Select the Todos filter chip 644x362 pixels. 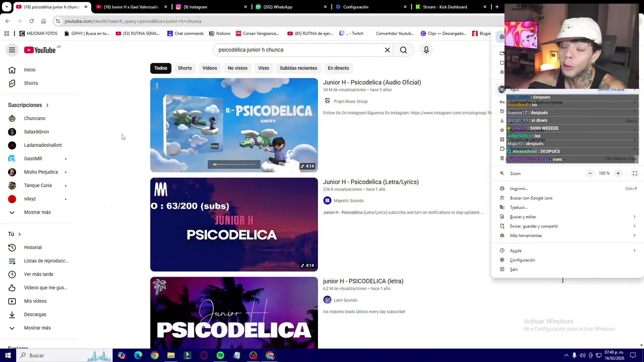click(160, 68)
